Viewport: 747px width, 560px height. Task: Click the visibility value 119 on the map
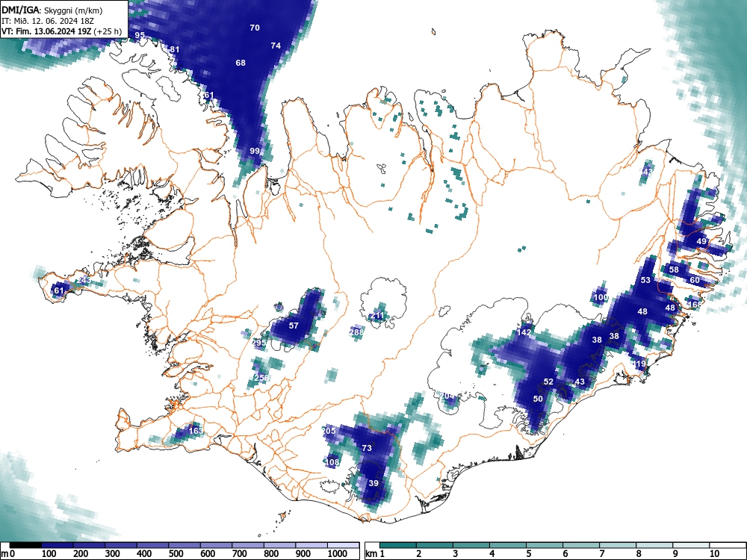pos(639,364)
